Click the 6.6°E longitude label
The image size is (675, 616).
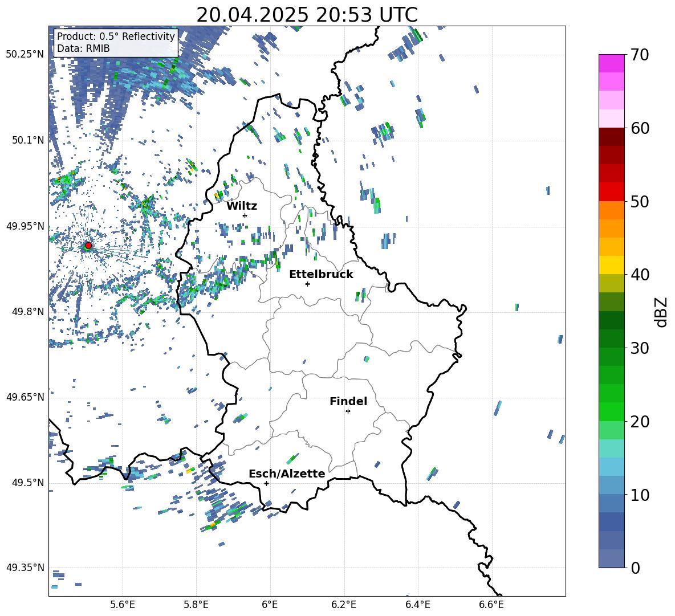pos(491,605)
